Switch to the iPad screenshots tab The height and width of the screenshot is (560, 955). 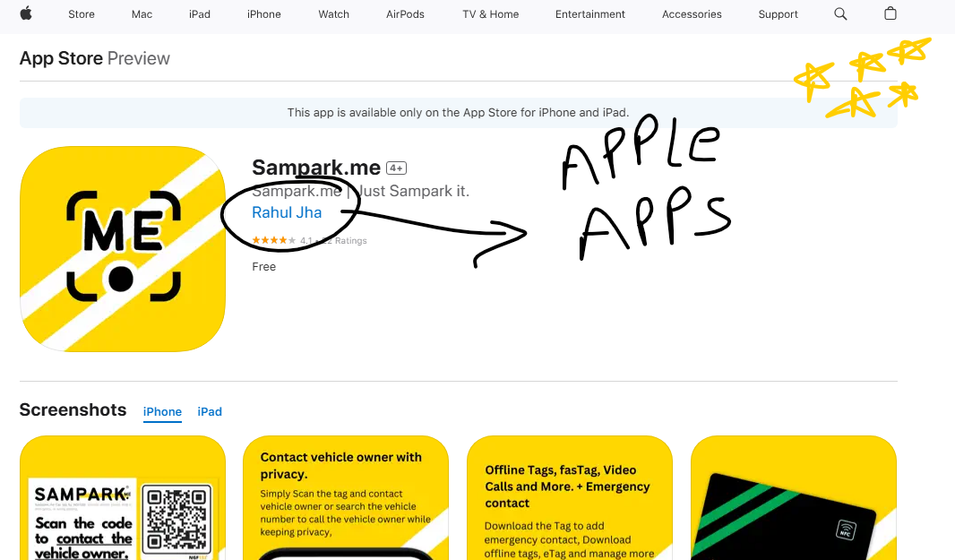tap(210, 412)
